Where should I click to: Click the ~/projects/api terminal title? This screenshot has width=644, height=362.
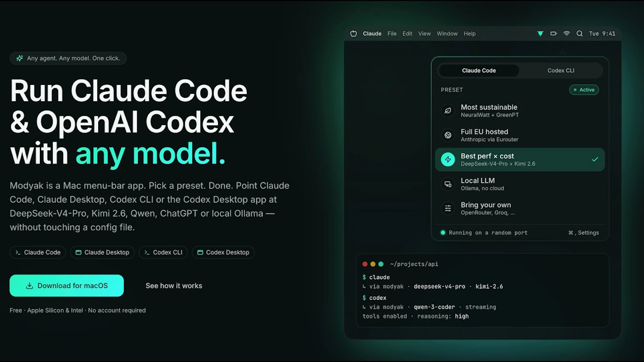pos(414,264)
